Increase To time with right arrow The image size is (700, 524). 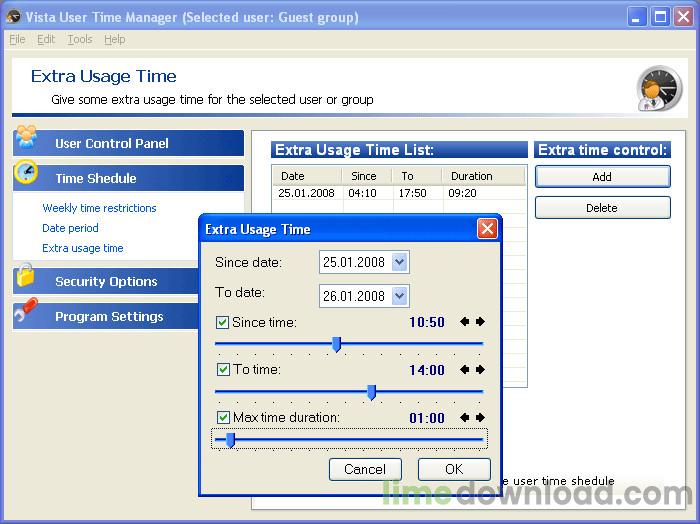[480, 370]
